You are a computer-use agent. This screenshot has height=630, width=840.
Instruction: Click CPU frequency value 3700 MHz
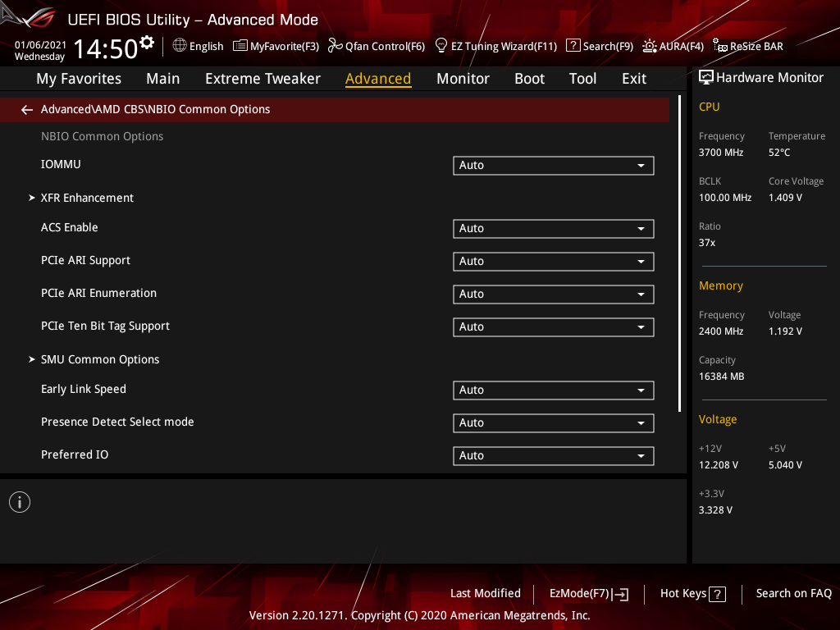[x=721, y=153]
